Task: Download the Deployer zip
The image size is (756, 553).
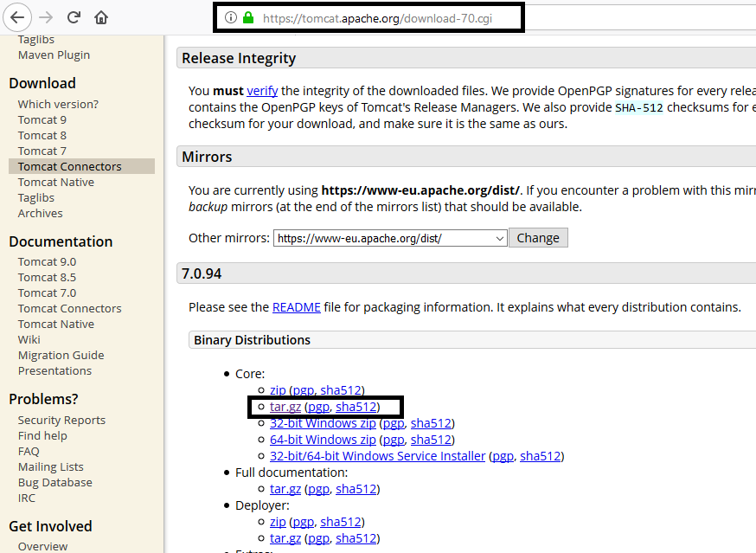Action: [x=278, y=522]
